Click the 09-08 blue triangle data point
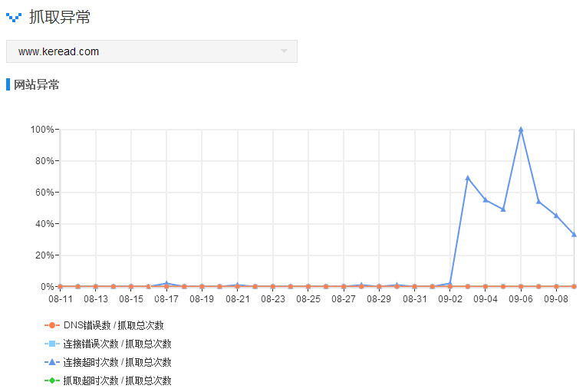The width and height of the screenshot is (586, 392). 556,216
